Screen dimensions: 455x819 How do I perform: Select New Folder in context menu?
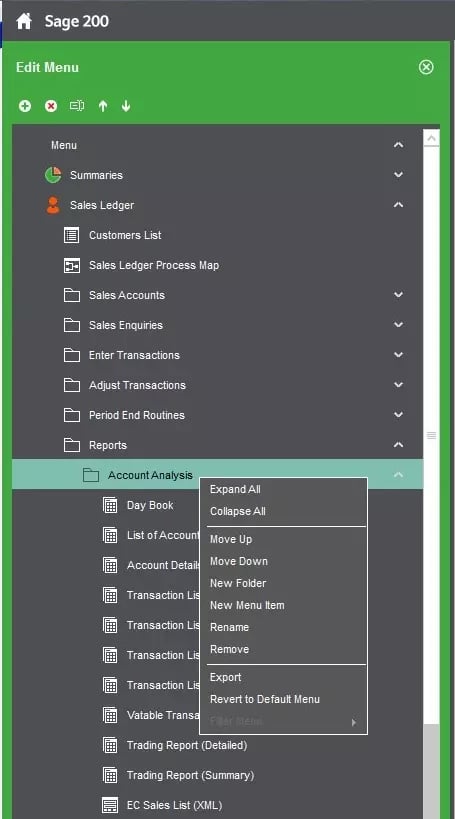[238, 583]
